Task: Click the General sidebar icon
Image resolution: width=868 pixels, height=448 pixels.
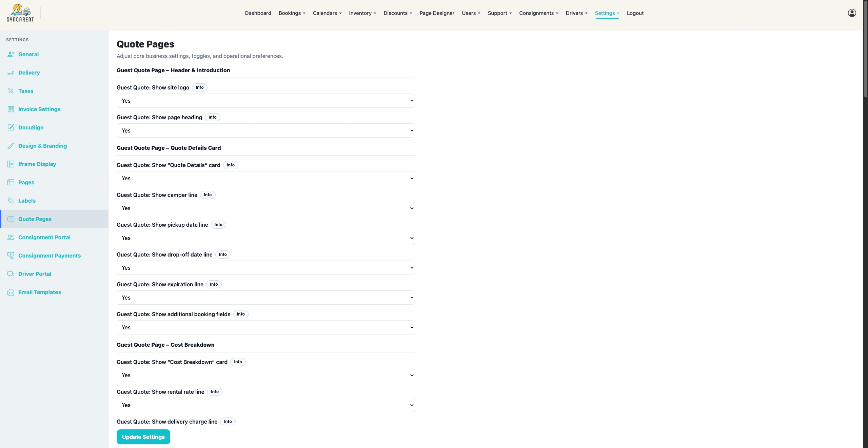Action: [x=11, y=54]
